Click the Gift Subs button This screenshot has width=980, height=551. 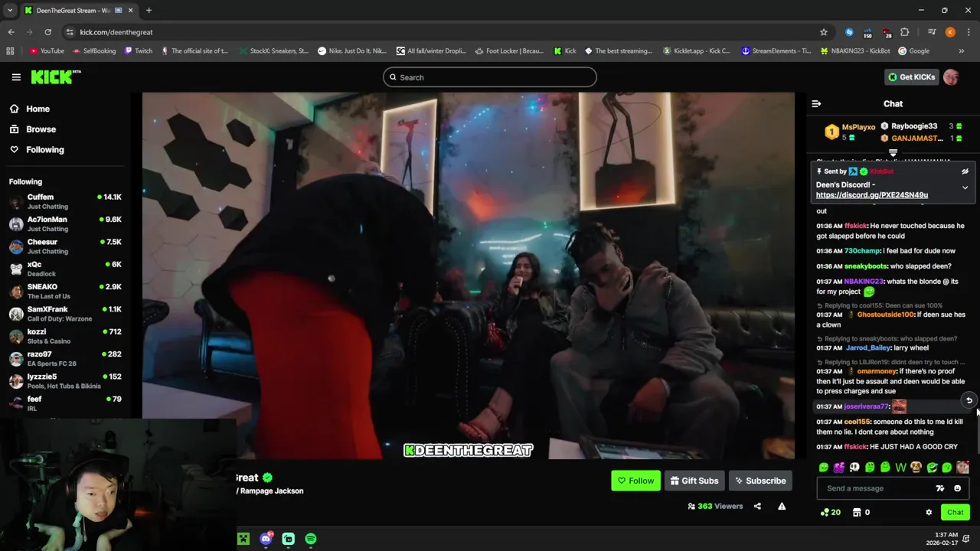(694, 481)
